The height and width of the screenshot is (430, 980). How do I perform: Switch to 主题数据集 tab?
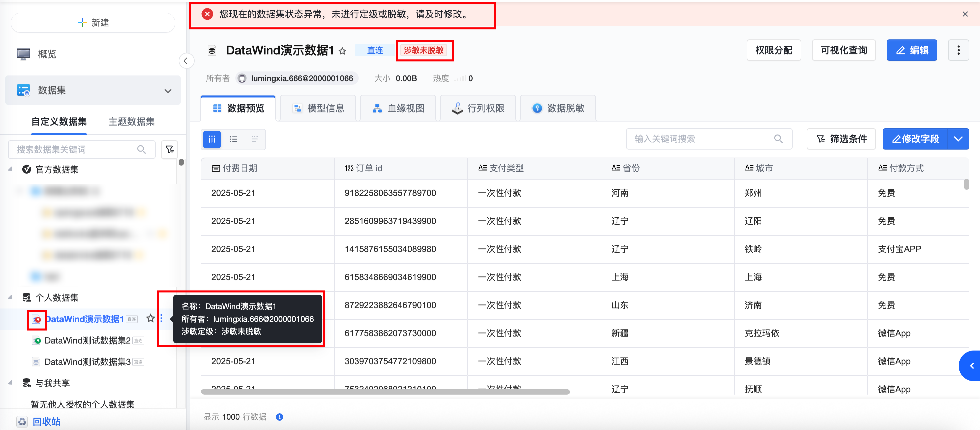click(132, 122)
